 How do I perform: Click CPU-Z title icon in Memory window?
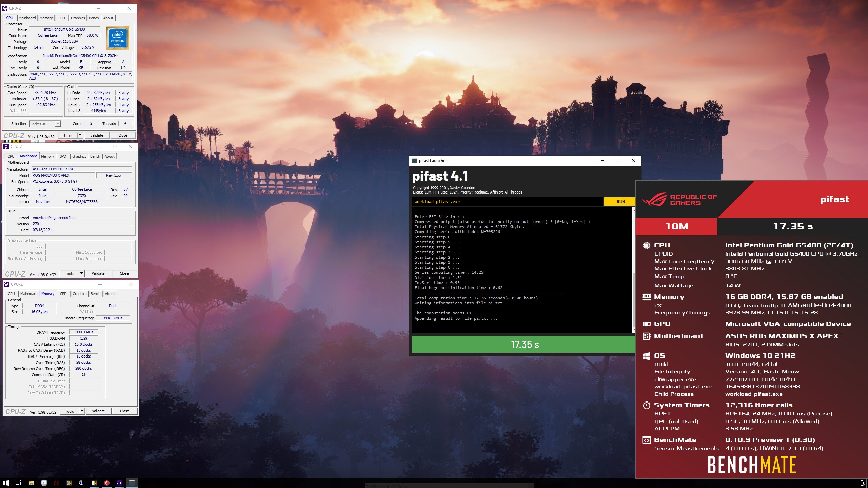(6, 284)
